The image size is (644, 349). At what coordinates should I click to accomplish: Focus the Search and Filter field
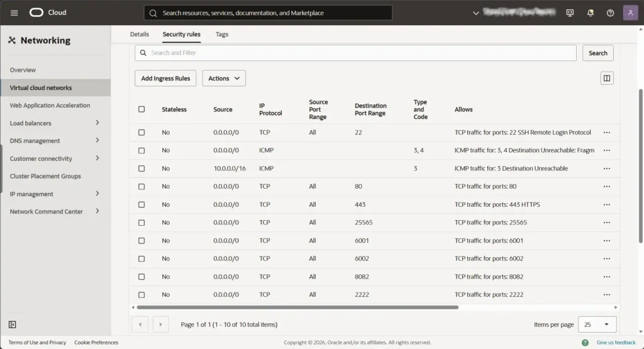click(x=356, y=53)
